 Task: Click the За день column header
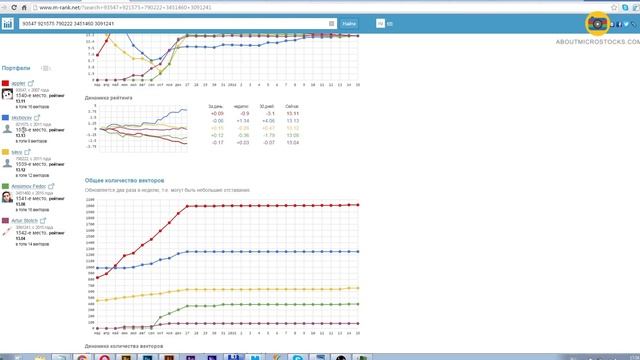click(216, 107)
